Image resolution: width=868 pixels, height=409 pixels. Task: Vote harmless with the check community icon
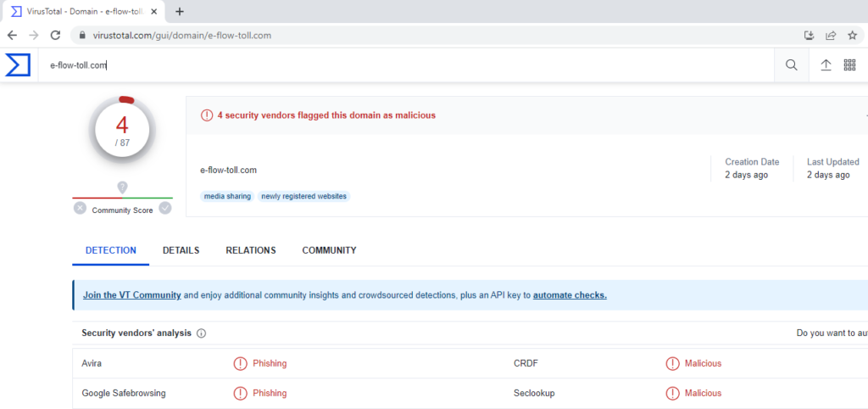tap(165, 209)
